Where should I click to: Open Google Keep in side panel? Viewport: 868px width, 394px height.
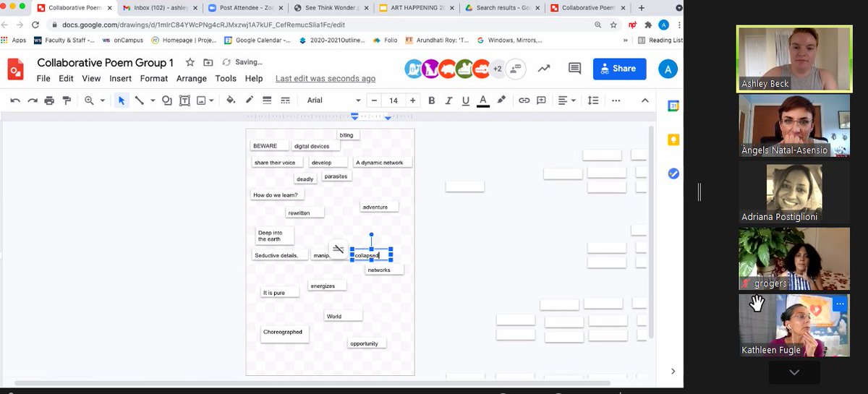pyautogui.click(x=673, y=140)
